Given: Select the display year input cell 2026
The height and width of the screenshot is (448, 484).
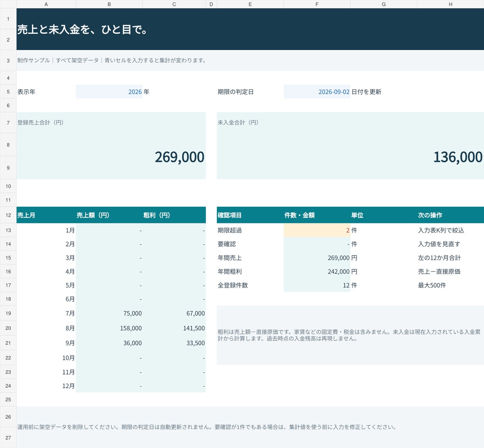Looking at the screenshot, I should point(109,92).
